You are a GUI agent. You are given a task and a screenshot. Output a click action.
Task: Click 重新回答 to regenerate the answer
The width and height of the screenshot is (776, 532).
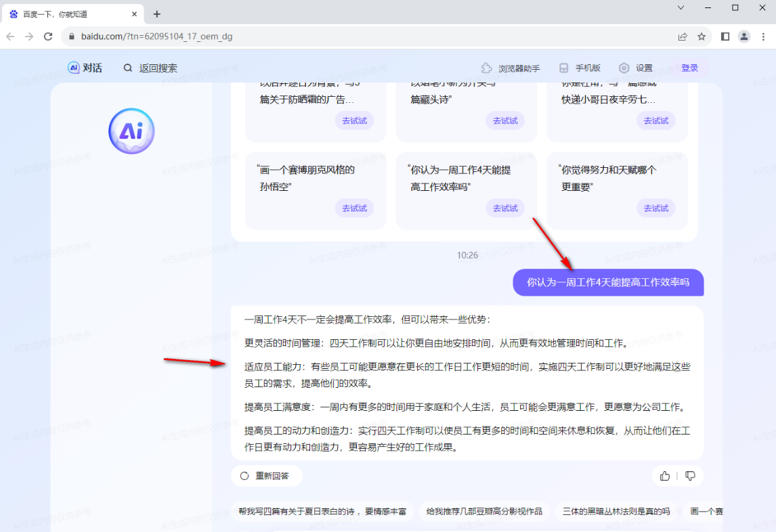pos(267,476)
